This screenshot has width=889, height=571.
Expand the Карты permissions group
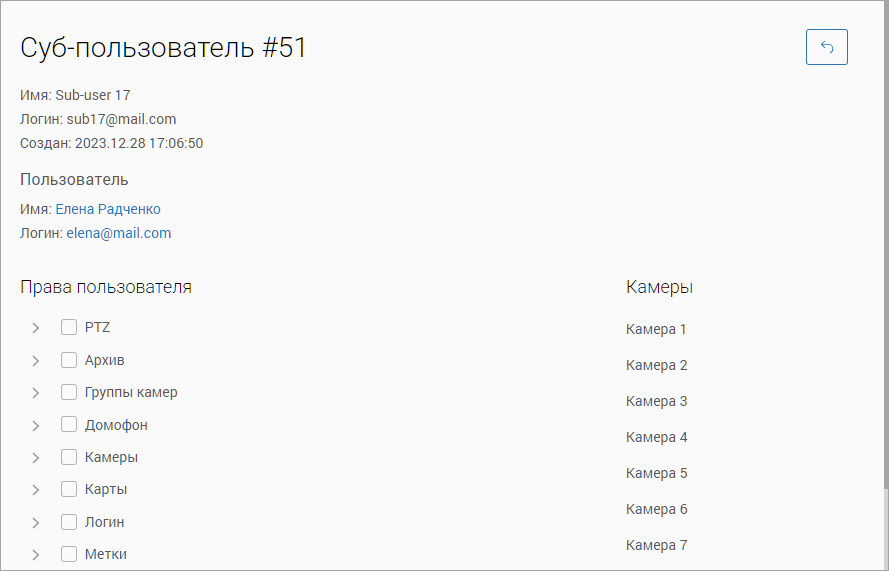pyautogui.click(x=35, y=490)
